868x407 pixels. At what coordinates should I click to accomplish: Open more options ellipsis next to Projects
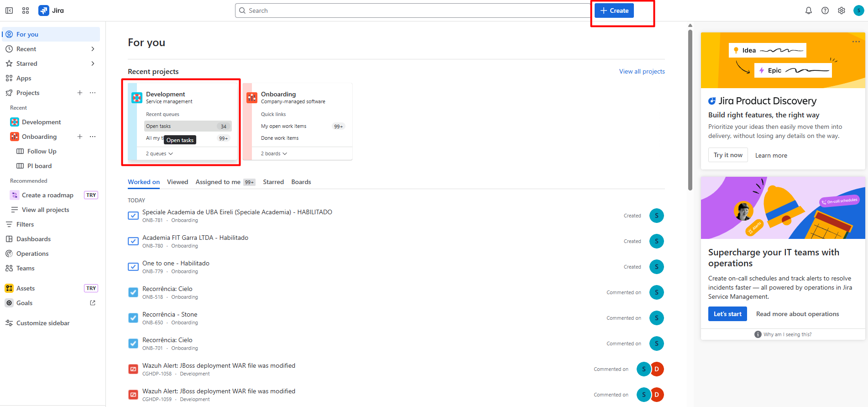pyautogui.click(x=93, y=93)
